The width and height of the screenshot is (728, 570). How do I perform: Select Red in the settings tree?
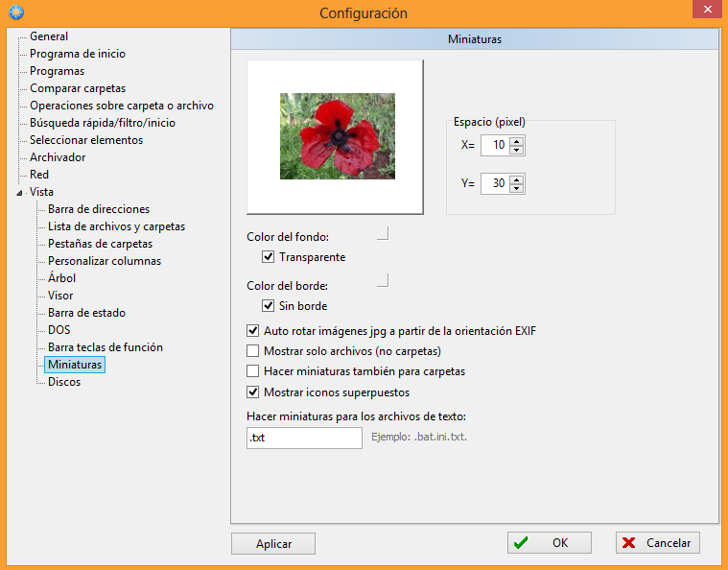[x=39, y=175]
